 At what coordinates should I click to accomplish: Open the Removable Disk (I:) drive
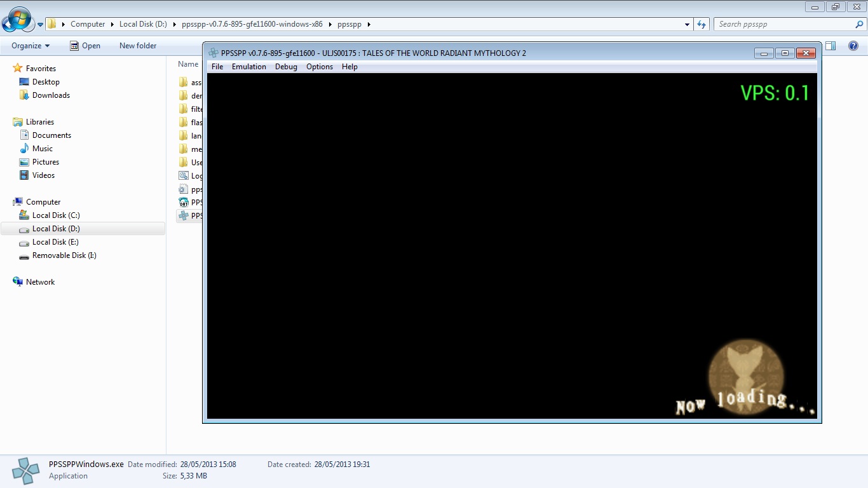tap(64, 255)
